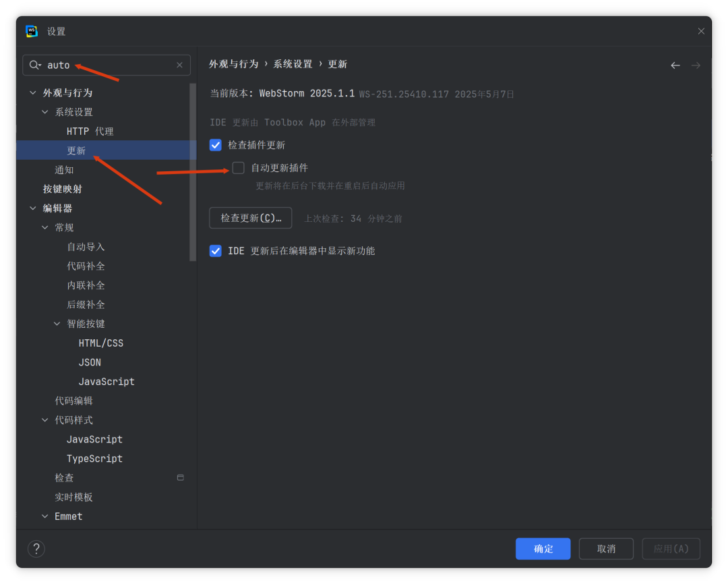Clear the auto search text
728x584 pixels.
point(180,65)
